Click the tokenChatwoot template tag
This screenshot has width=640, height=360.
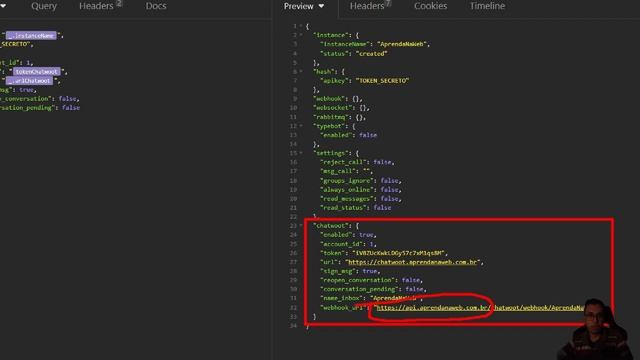[x=37, y=71]
